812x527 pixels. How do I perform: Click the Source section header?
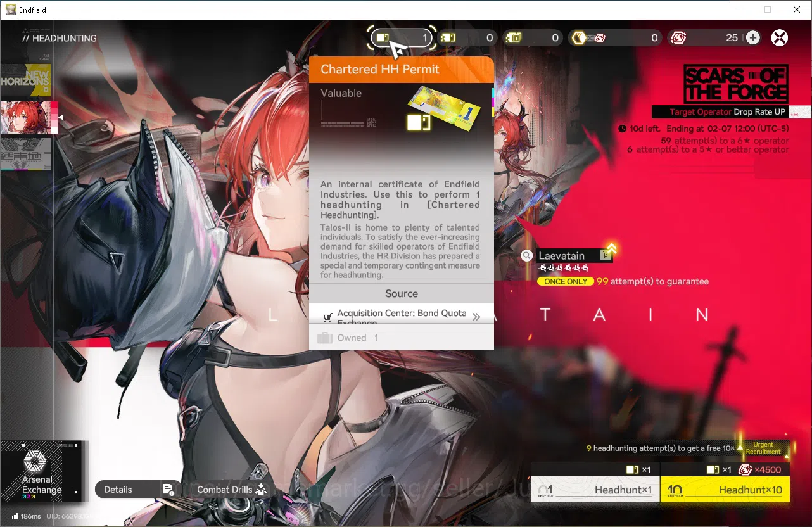(402, 294)
